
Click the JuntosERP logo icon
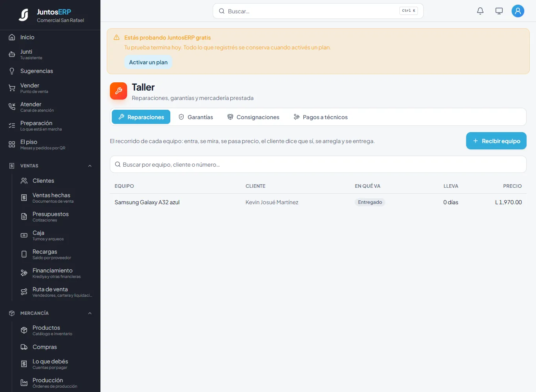click(x=24, y=15)
